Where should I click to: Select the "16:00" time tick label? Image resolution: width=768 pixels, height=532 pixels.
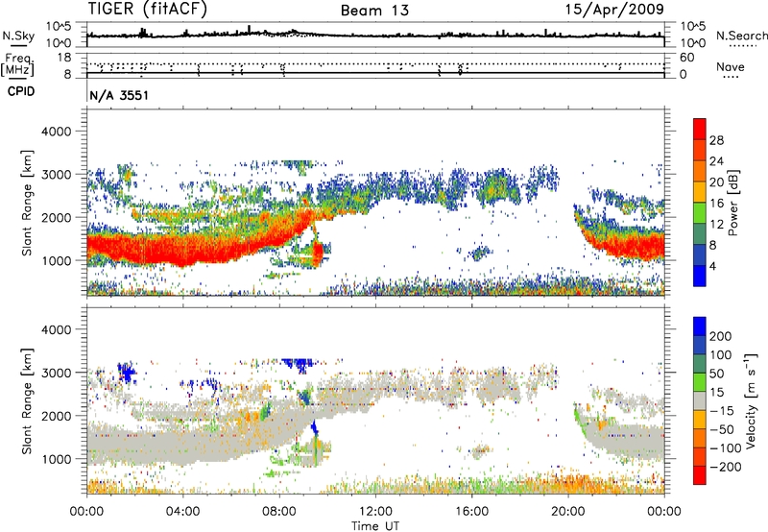pyautogui.click(x=471, y=512)
